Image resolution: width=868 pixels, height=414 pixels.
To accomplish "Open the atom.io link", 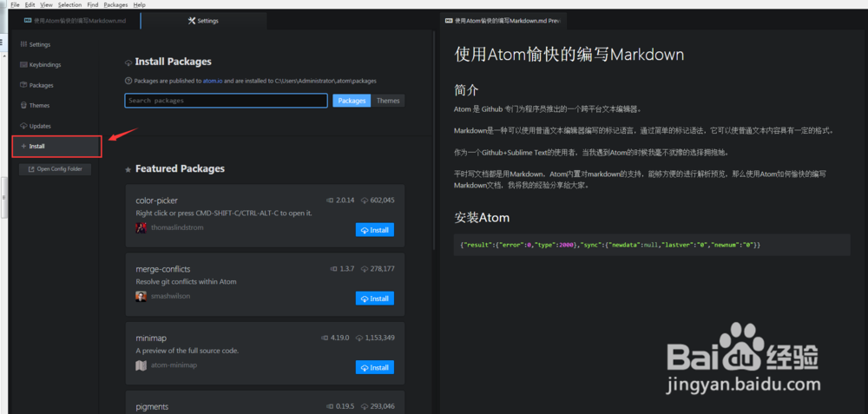I will tap(213, 81).
